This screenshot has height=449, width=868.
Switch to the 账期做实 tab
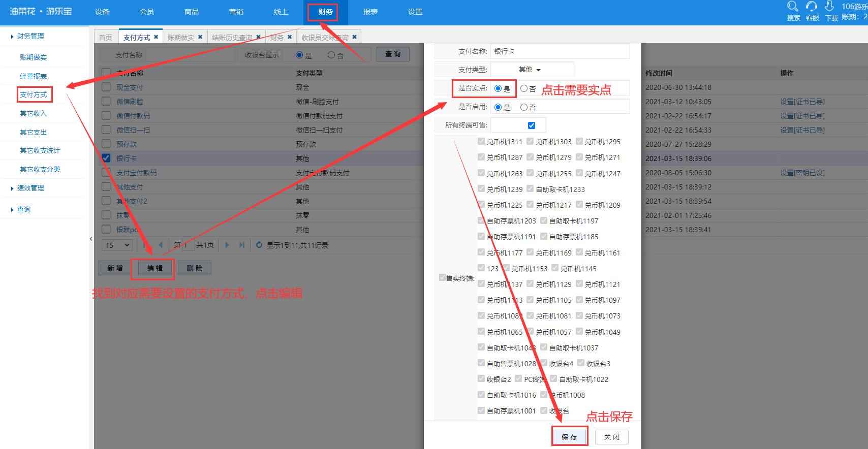(x=181, y=37)
